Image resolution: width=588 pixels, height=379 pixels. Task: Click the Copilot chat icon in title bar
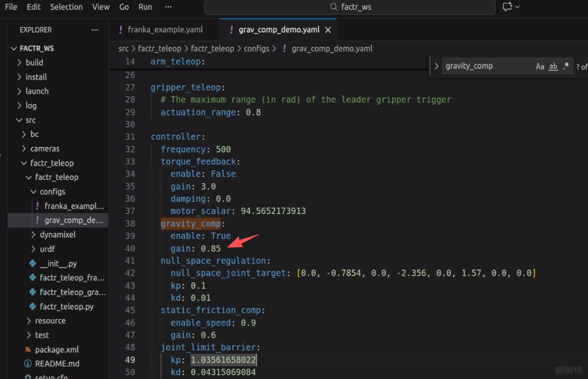point(507,7)
